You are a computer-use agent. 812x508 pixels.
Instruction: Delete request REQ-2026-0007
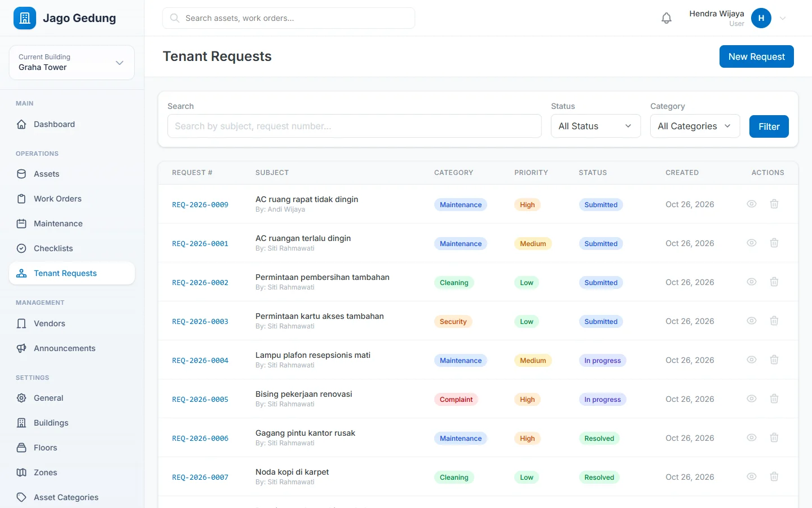(x=774, y=476)
